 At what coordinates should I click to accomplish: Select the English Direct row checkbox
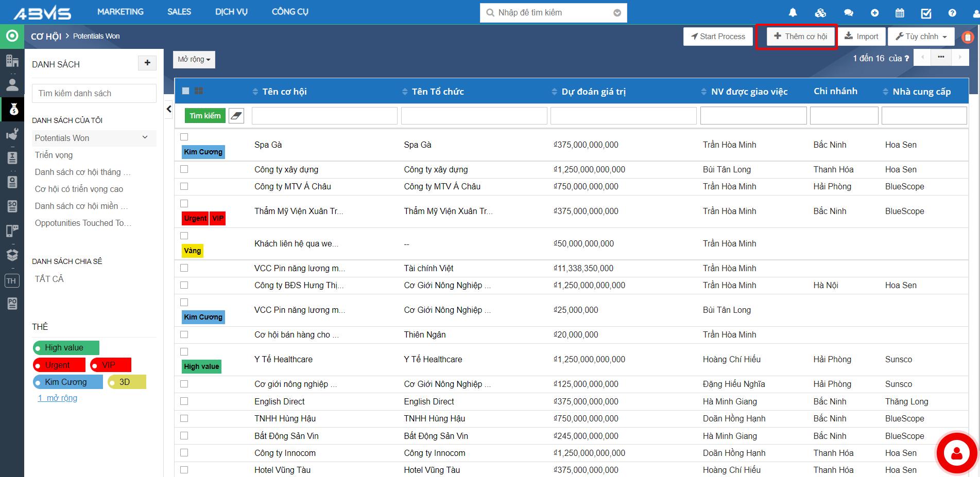click(x=184, y=401)
